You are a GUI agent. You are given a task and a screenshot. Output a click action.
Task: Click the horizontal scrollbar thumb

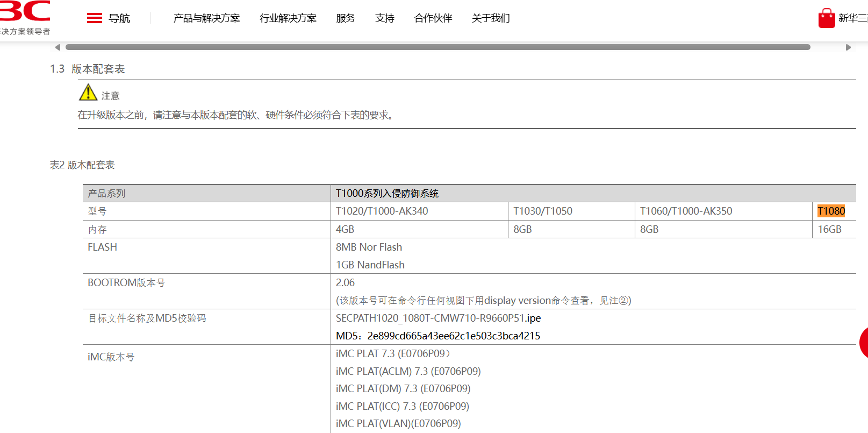point(438,47)
